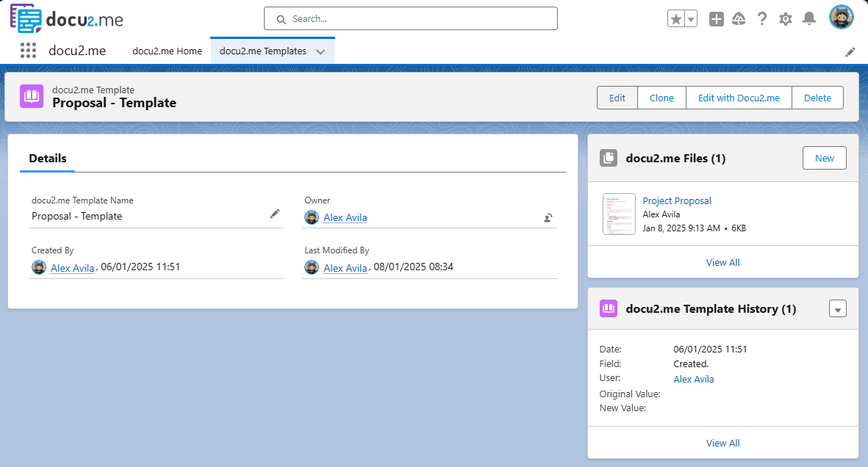Click the Change Owner icon
The height and width of the screenshot is (467, 868).
[548, 217]
